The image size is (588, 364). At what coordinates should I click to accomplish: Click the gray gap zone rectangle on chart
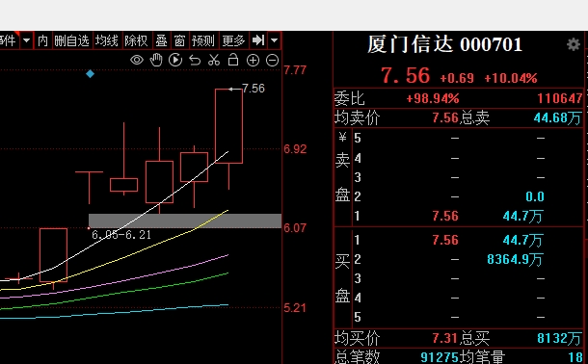pos(185,221)
